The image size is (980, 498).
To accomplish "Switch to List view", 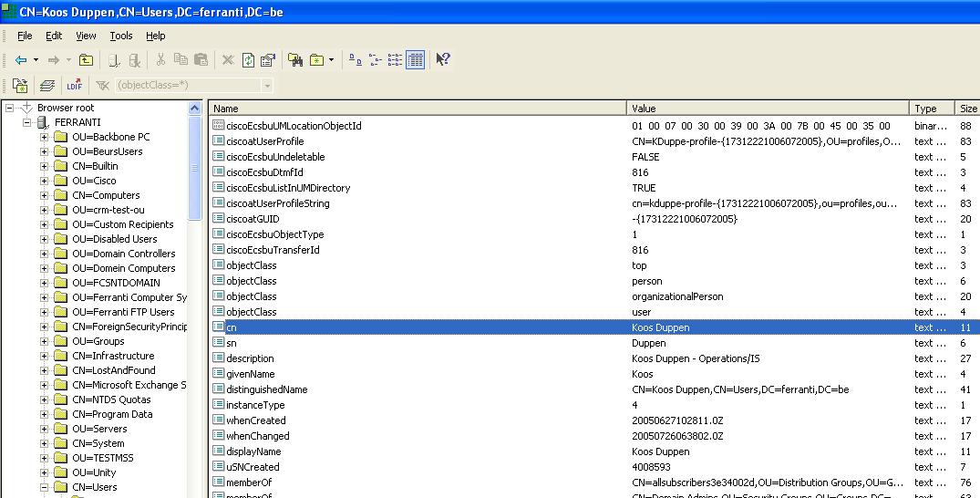I will pyautogui.click(x=395, y=60).
